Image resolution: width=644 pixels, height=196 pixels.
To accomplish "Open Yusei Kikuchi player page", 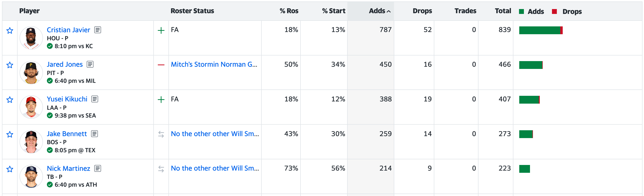I will click(67, 99).
